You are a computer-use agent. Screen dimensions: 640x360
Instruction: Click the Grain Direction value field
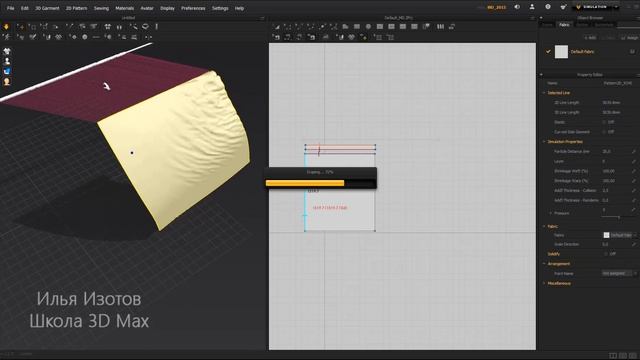point(616,244)
